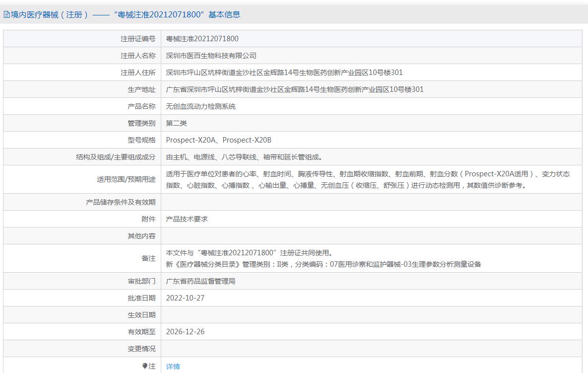Click the intended use description paragraph
Image resolution: width=588 pixels, height=373 pixels.
[x=367, y=179]
